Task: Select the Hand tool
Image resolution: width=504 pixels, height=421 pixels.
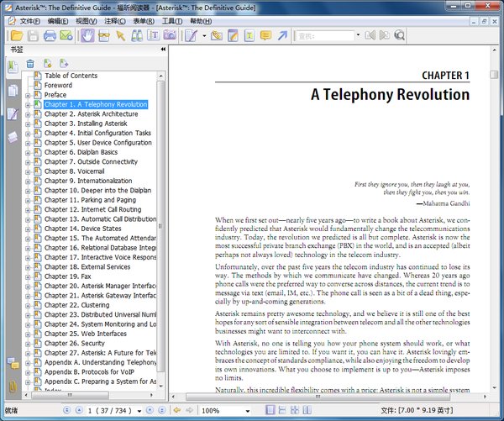Action: point(87,35)
